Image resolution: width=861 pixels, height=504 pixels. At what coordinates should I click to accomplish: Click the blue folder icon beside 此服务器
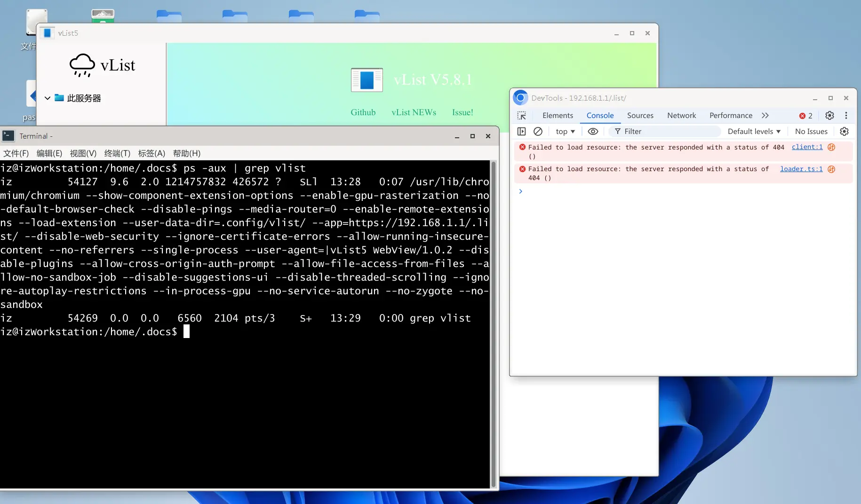coord(59,98)
